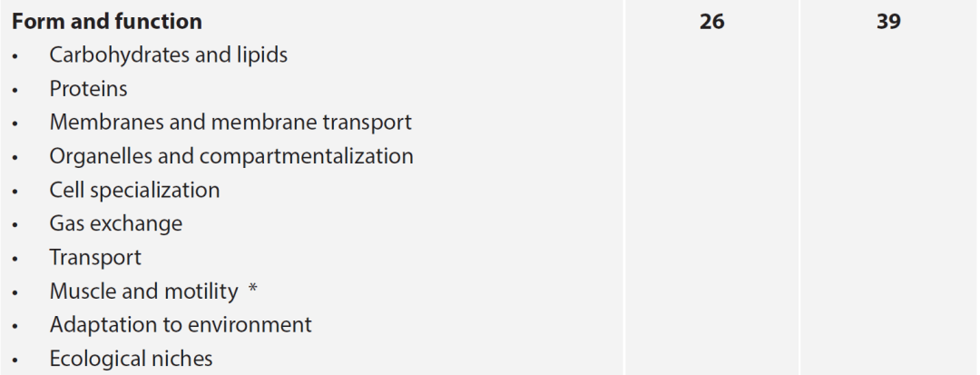Image resolution: width=980 pixels, height=375 pixels.
Task: Select Adaptation to environment entry
Action: pos(180,325)
